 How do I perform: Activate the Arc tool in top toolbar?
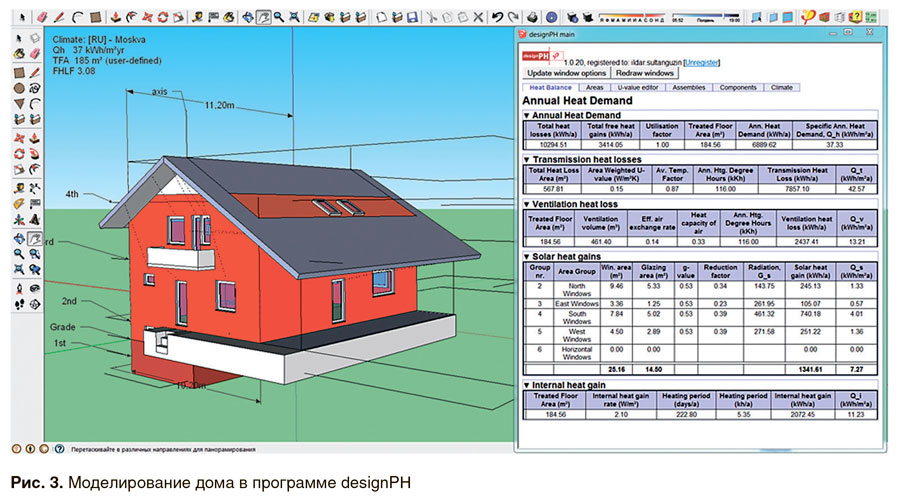click(77, 17)
